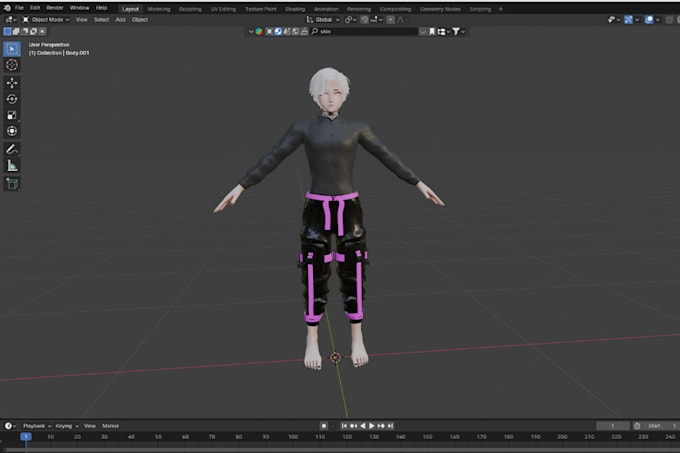Click the colorful asset library icon

click(259, 31)
